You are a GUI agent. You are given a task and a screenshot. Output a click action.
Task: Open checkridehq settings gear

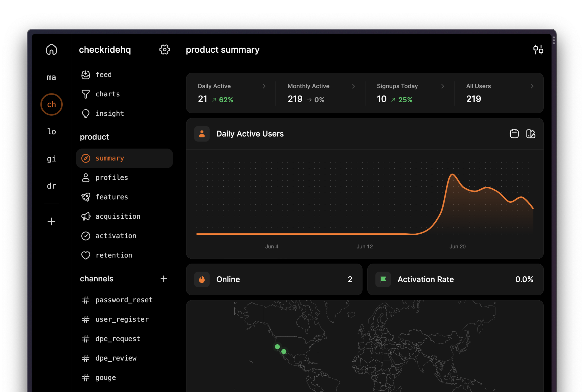point(165,50)
